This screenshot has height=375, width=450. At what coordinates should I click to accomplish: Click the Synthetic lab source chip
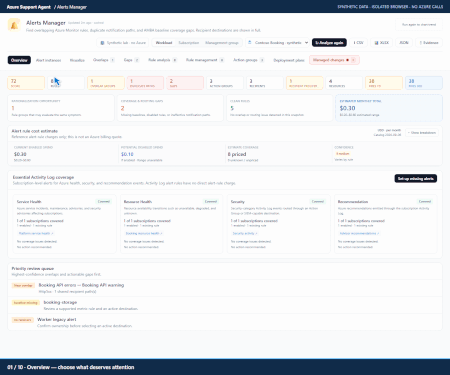[123, 43]
